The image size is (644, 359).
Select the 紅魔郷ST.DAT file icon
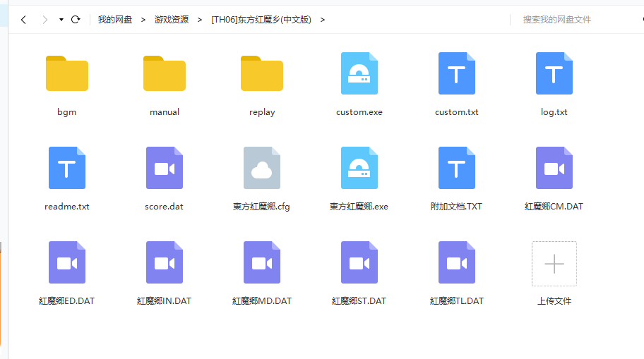[359, 262]
